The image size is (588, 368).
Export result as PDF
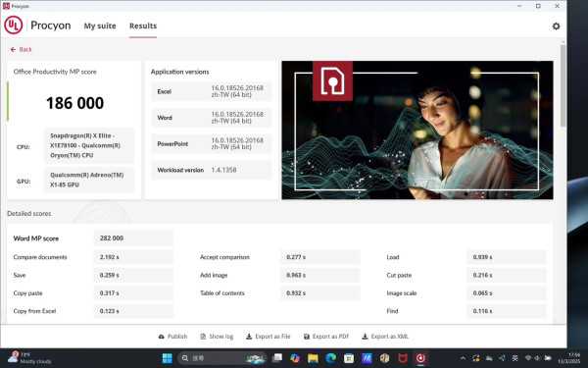click(326, 337)
